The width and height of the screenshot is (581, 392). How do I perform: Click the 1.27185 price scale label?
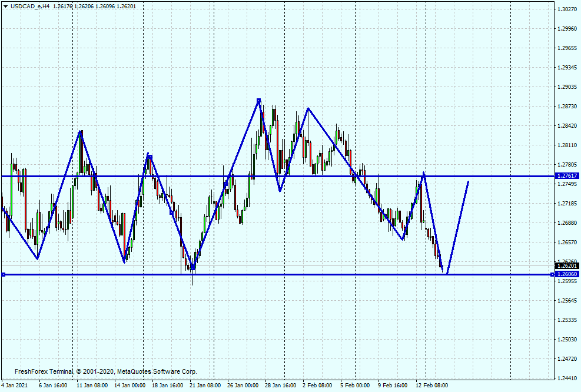tap(567, 204)
